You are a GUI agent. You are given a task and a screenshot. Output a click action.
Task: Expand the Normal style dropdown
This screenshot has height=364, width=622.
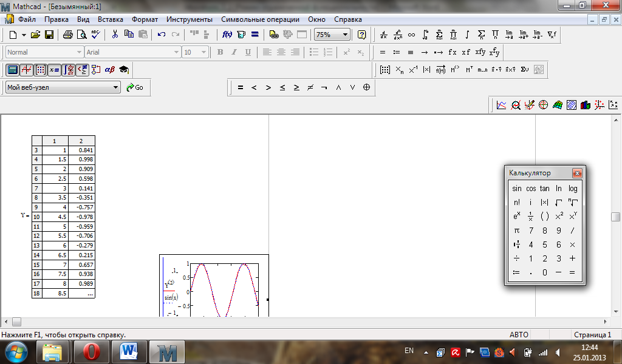[78, 52]
